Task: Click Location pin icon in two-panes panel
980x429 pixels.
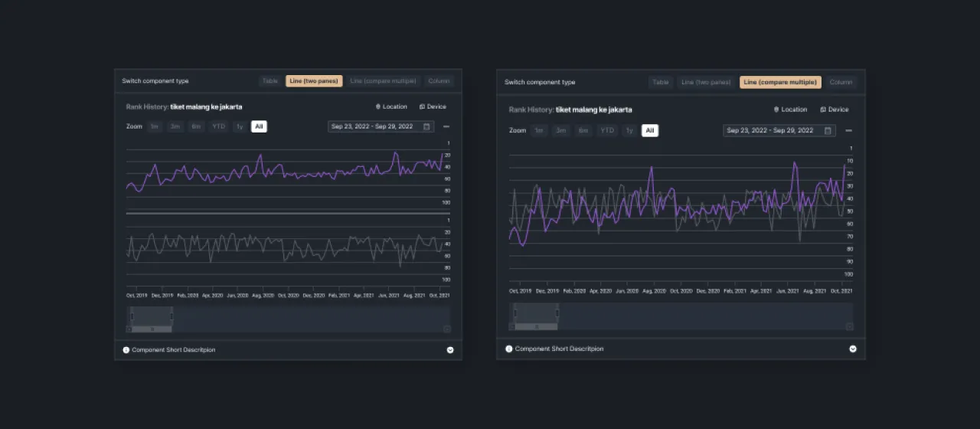Action: 378,106
